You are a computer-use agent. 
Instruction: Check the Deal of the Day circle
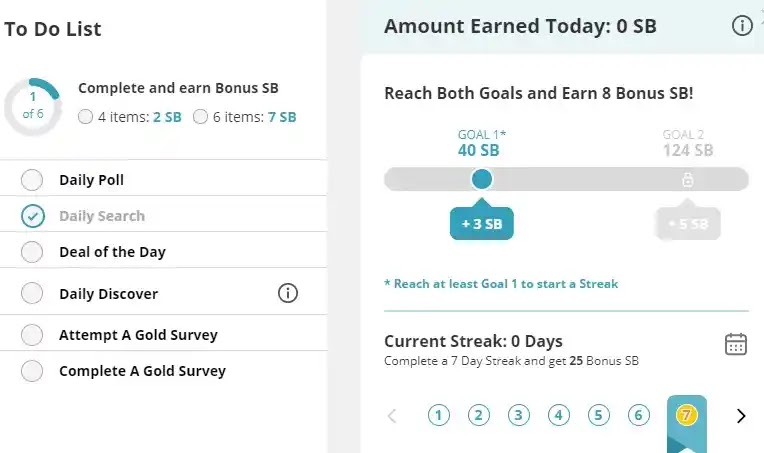click(x=32, y=252)
